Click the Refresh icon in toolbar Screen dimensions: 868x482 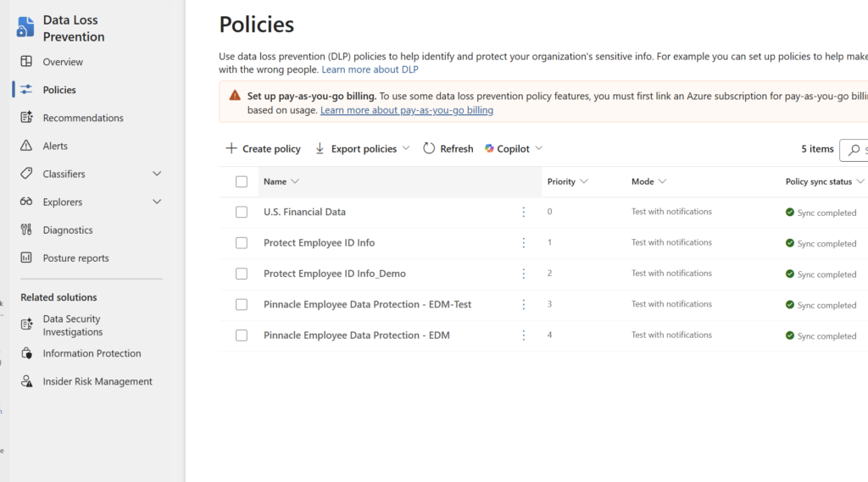click(x=429, y=148)
